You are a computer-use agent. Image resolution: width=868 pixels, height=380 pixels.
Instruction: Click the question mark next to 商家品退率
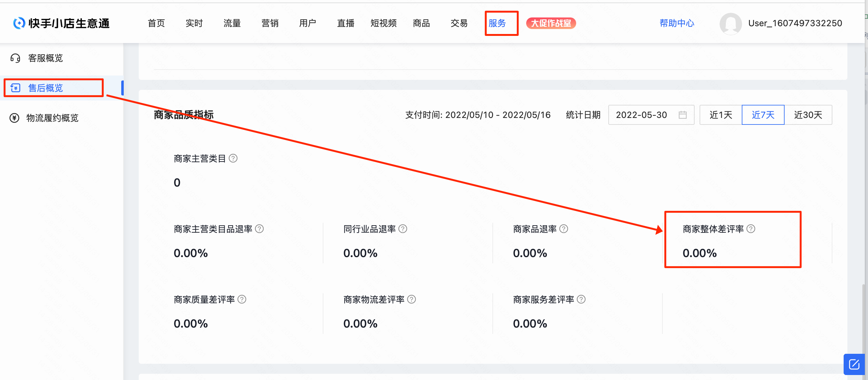(x=563, y=229)
